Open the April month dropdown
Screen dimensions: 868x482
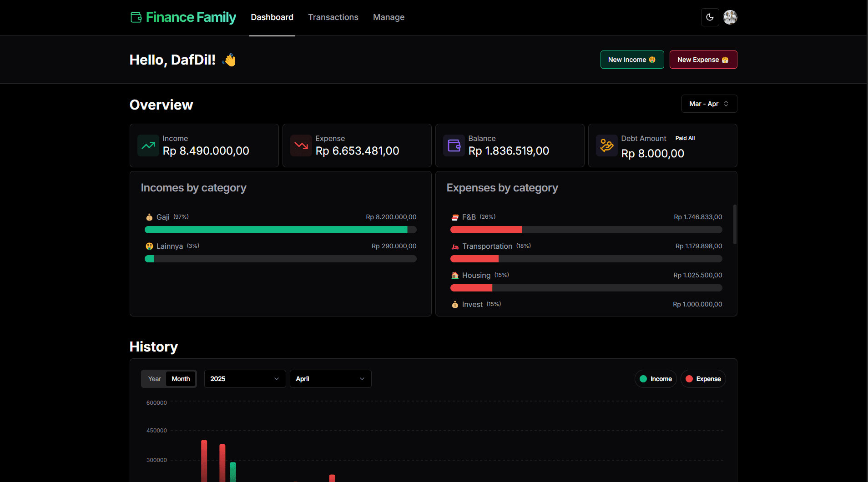click(330, 379)
